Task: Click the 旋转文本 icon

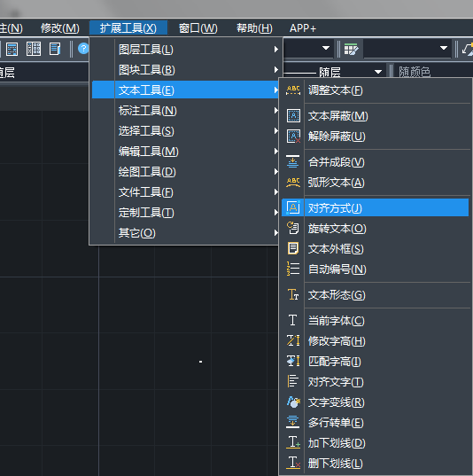Action: click(293, 228)
